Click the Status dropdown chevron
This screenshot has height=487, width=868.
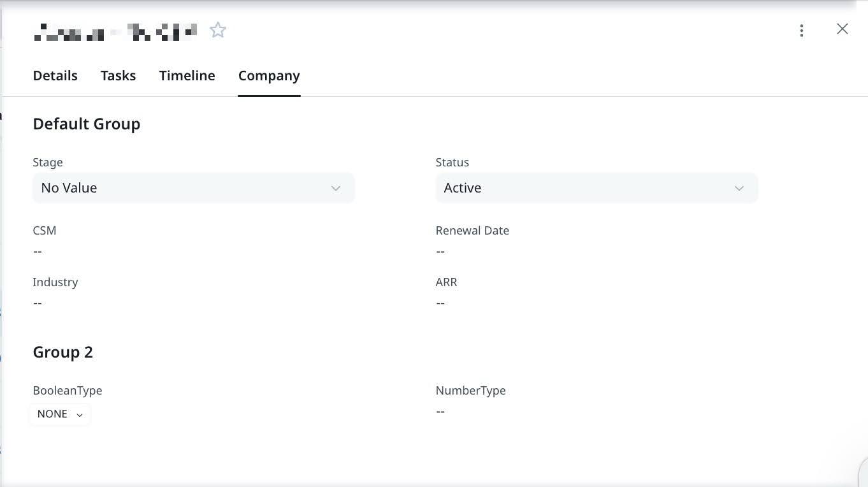739,188
